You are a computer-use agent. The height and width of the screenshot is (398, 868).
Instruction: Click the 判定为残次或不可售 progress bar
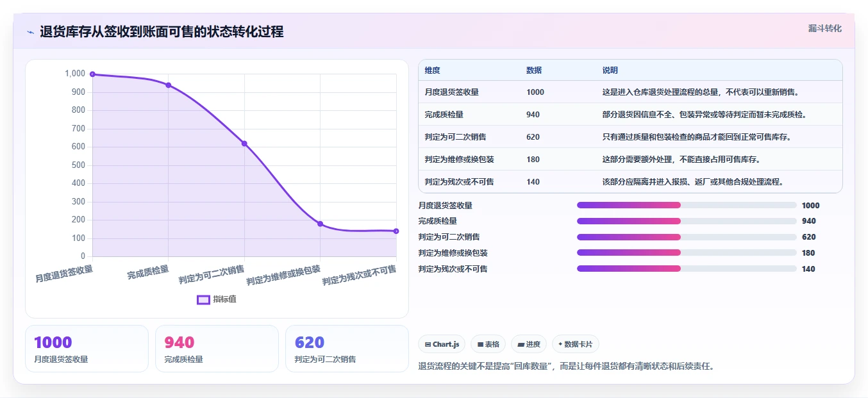(x=687, y=269)
